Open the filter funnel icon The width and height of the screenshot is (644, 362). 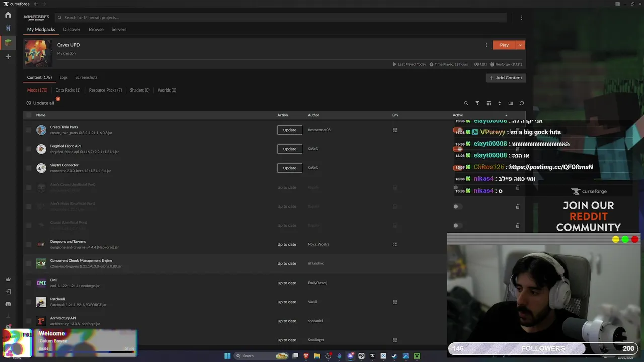[477, 103]
